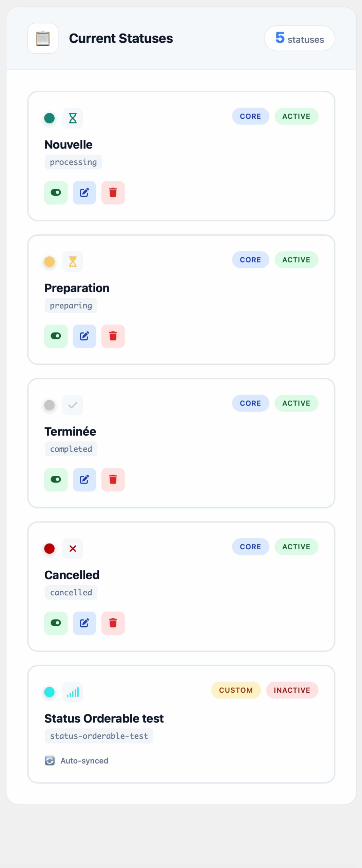Toggle the Terminée status off

click(56, 480)
